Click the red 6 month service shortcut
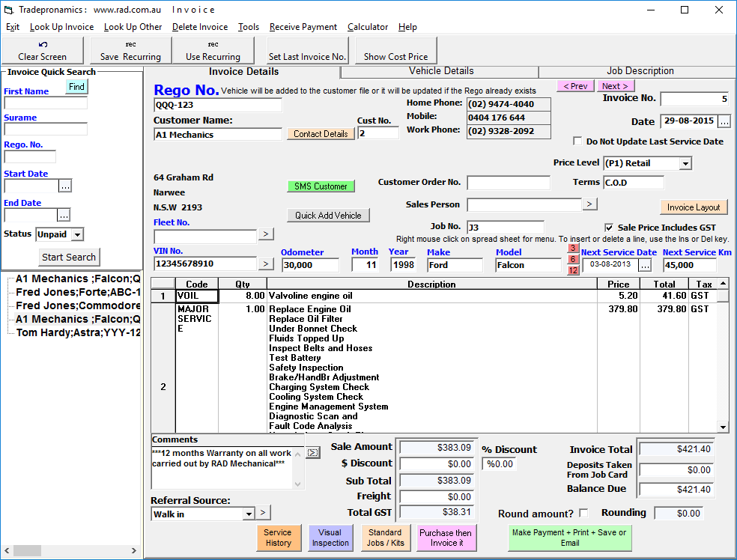 pyautogui.click(x=573, y=259)
